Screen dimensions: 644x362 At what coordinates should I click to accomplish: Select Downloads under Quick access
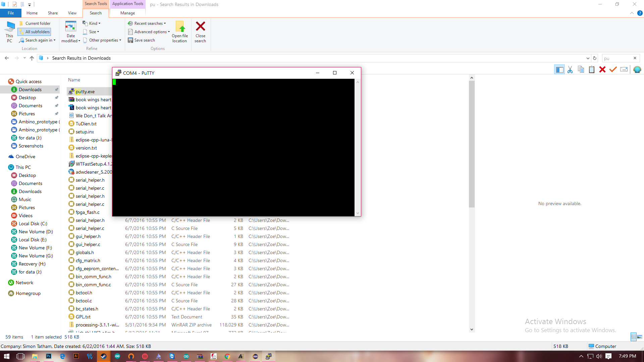(30, 89)
